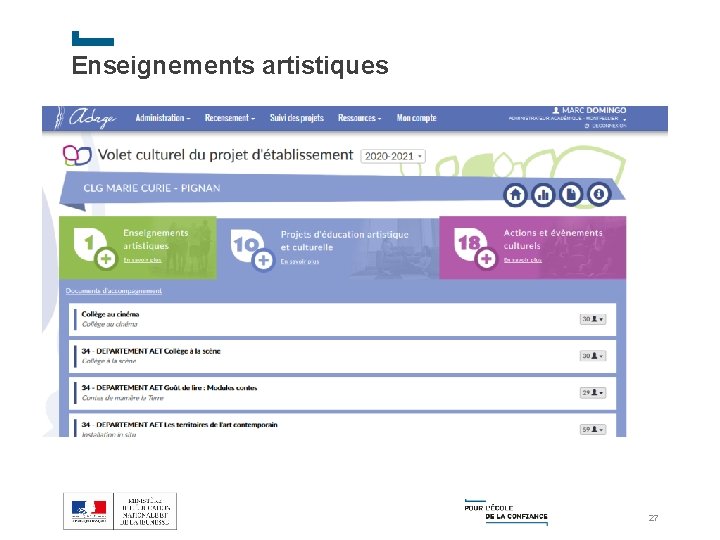Go to Suivi des projets
720x540 pixels.
pyautogui.click(x=297, y=118)
